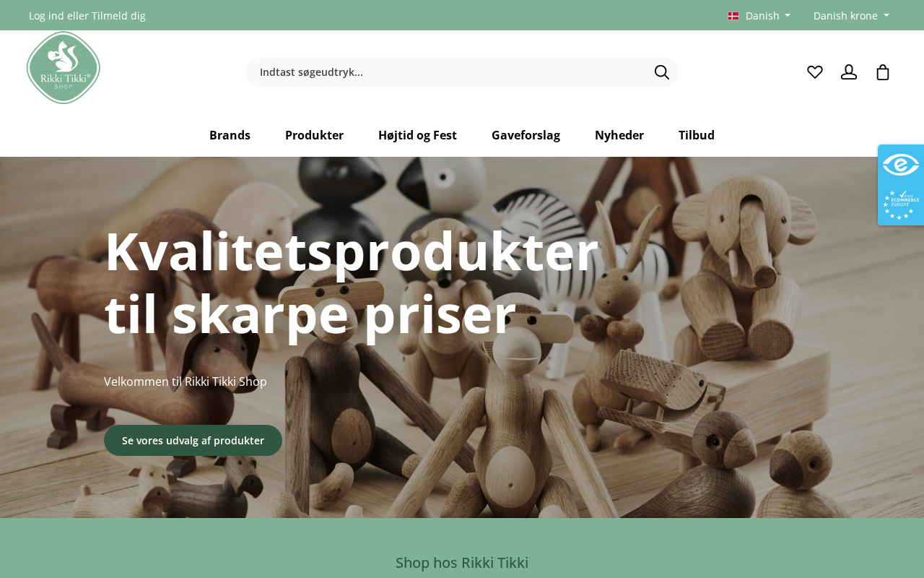Image resolution: width=924 pixels, height=578 pixels.
Task: Open the Produkter menu
Action: click(314, 135)
